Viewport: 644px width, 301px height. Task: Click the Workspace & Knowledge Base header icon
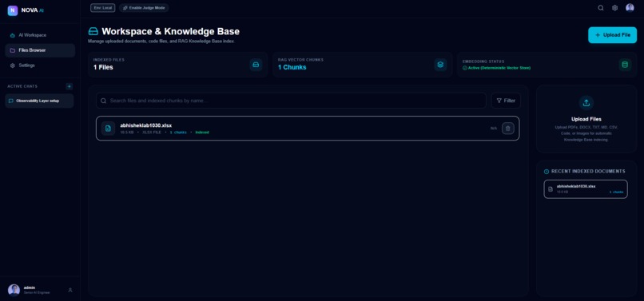coord(93,32)
